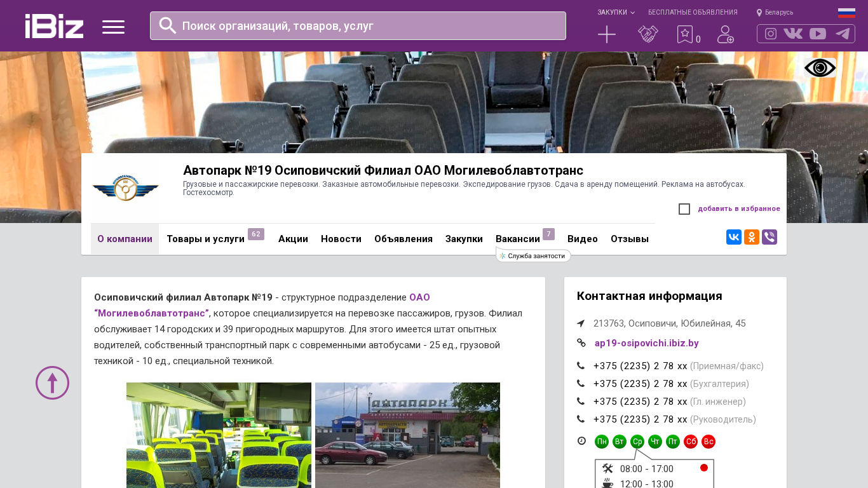Click the '12:00 - 13:00' lunch break time
Image resolution: width=868 pixels, height=488 pixels.
(x=647, y=484)
